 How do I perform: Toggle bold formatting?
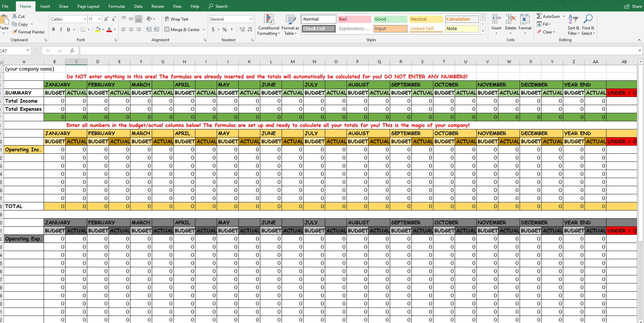coord(53,29)
